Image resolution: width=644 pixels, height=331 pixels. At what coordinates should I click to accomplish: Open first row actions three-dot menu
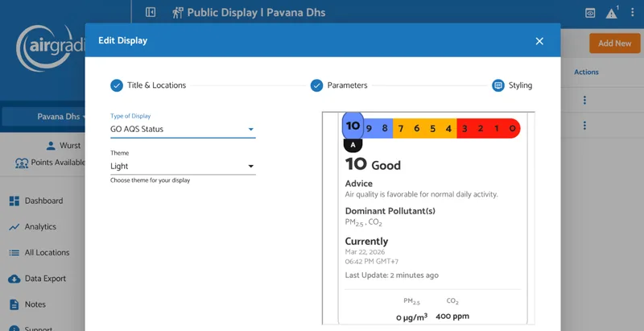point(585,100)
